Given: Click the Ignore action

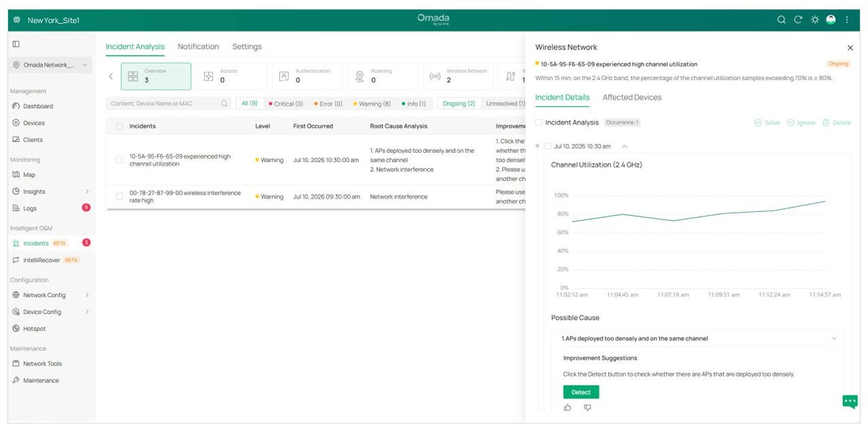Looking at the screenshot, I should click(x=801, y=123).
